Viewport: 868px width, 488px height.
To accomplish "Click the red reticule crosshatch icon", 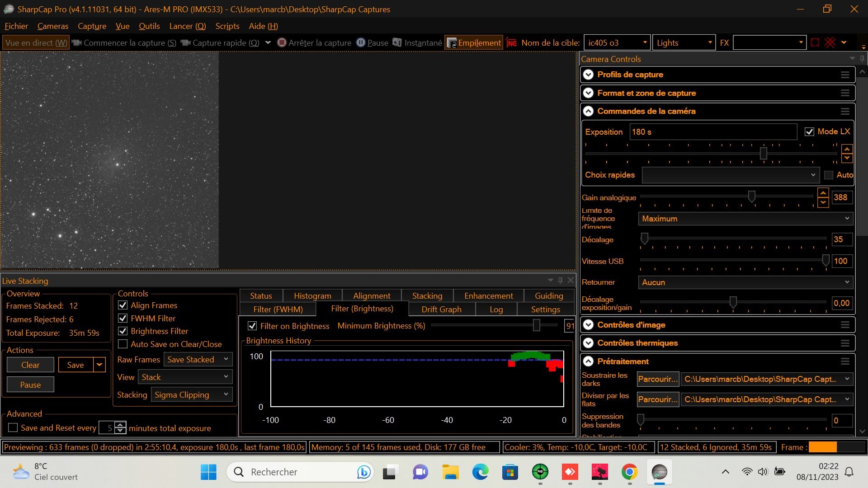I will (830, 42).
